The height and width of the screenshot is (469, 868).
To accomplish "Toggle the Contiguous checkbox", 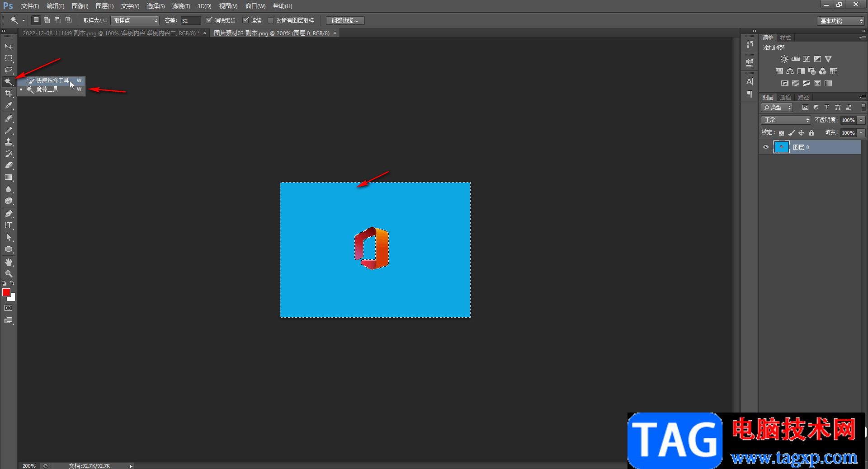I will [x=245, y=20].
